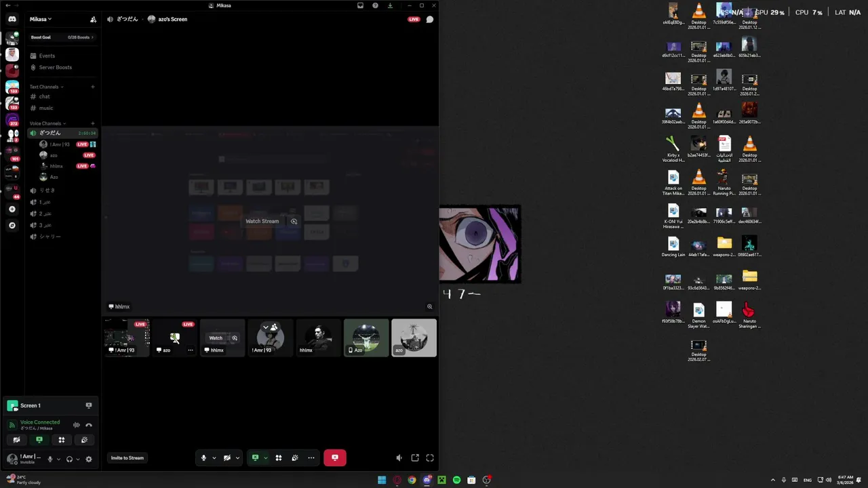The height and width of the screenshot is (488, 868).
Task: Click Watch Stream in main view
Action: point(262,221)
